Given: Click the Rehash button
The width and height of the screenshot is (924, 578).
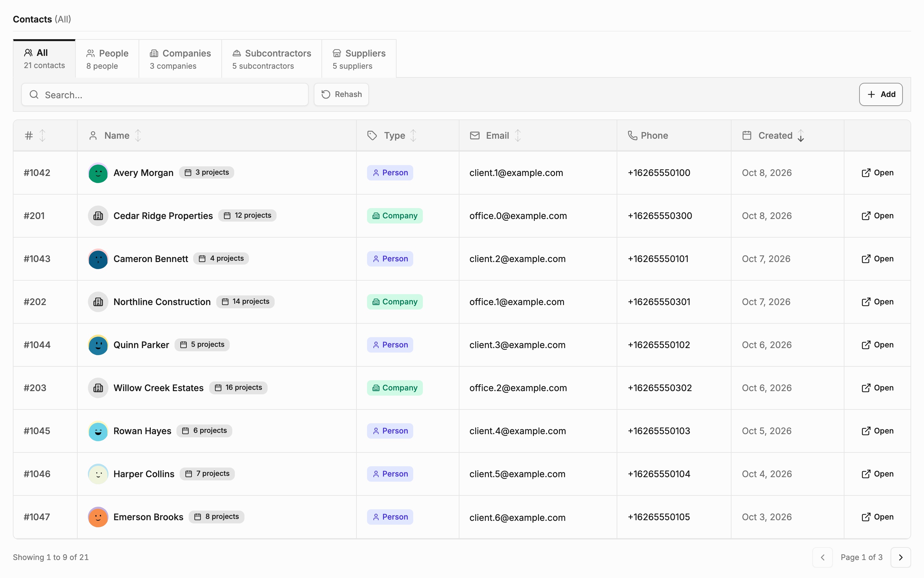Looking at the screenshot, I should tap(341, 94).
